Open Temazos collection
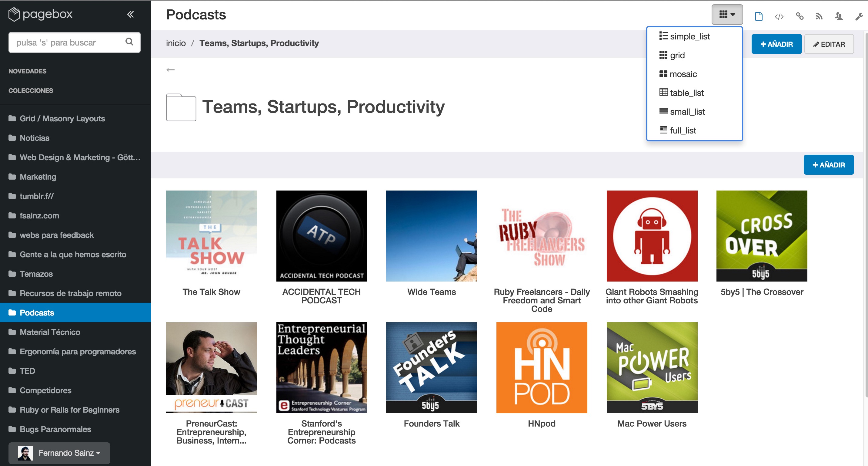Viewport: 868px width, 466px height. tap(75, 274)
